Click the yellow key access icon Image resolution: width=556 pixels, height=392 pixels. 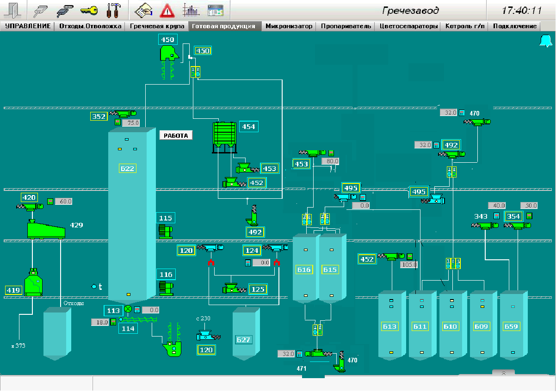(88, 10)
